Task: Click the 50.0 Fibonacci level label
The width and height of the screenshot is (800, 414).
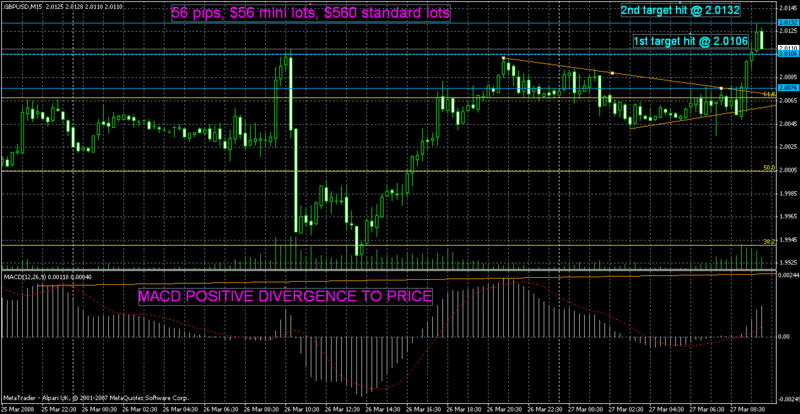Action: coord(767,168)
